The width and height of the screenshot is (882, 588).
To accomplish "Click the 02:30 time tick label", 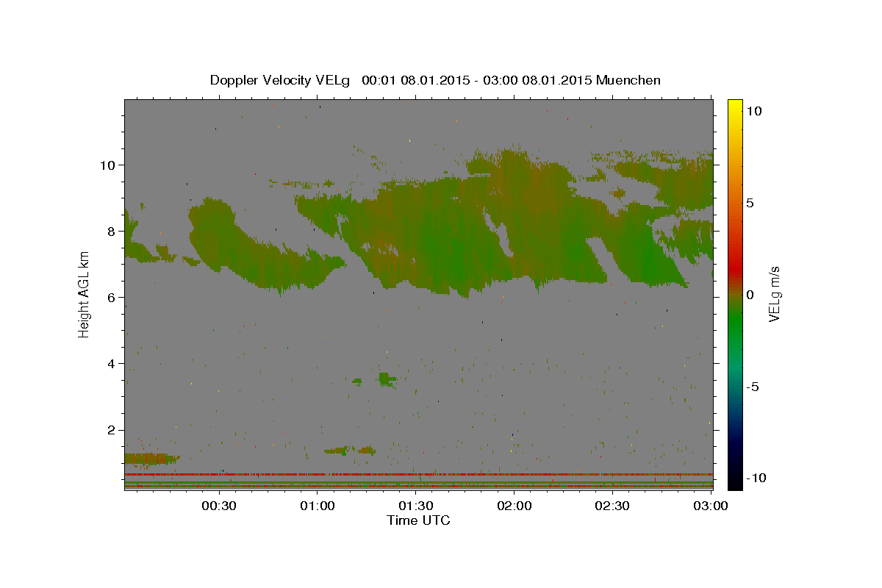I will pos(612,506).
